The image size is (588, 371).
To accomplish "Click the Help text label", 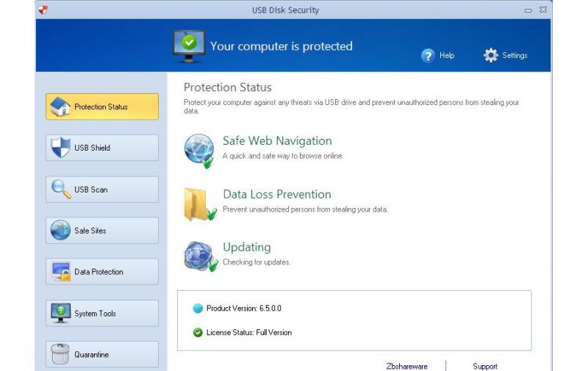I will click(x=447, y=55).
